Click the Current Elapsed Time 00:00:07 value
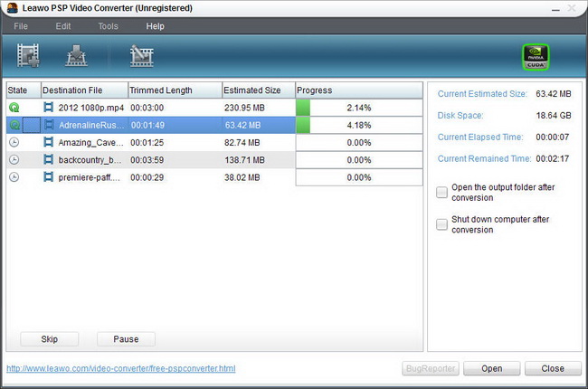Screen dimensions: 588x389 coord(553,137)
